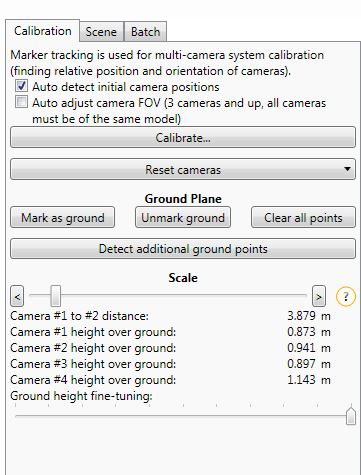
Task: Click the scale decrease left arrow button
Action: coord(17,296)
